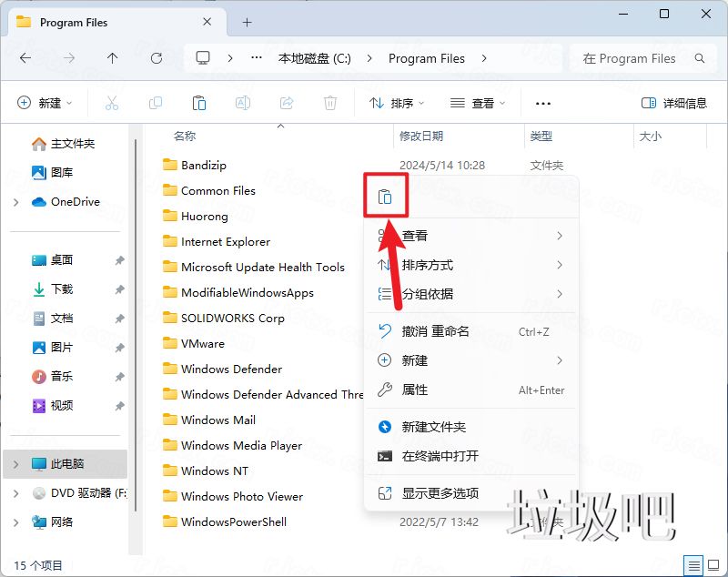The width and height of the screenshot is (728, 577).
Task: Click the toolbar Paste icon
Action: coord(199,102)
